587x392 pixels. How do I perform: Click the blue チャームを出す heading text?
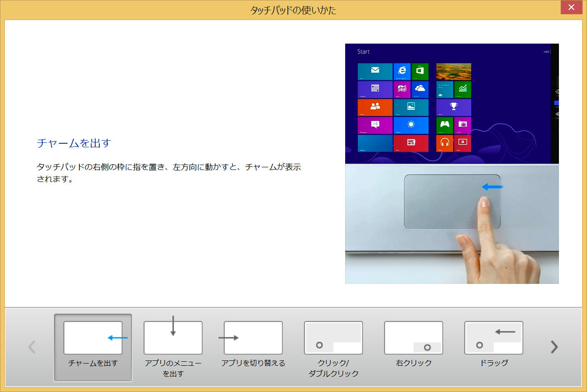(x=73, y=143)
